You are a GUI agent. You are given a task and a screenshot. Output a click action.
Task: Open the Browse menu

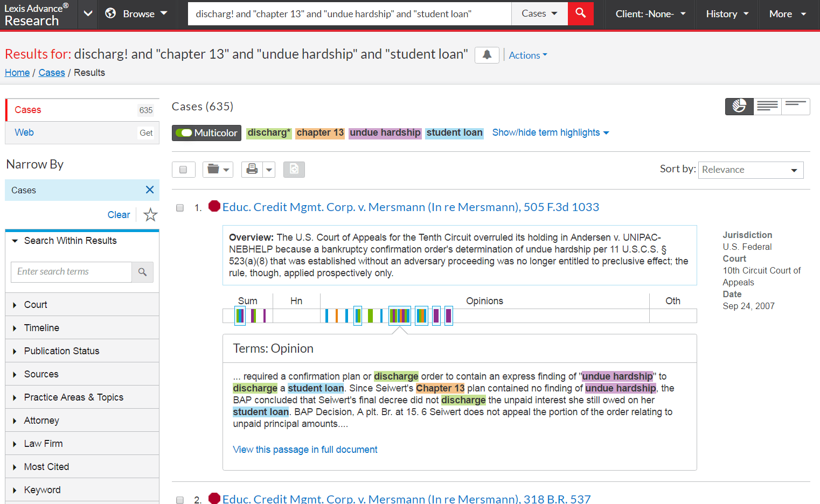tap(136, 13)
